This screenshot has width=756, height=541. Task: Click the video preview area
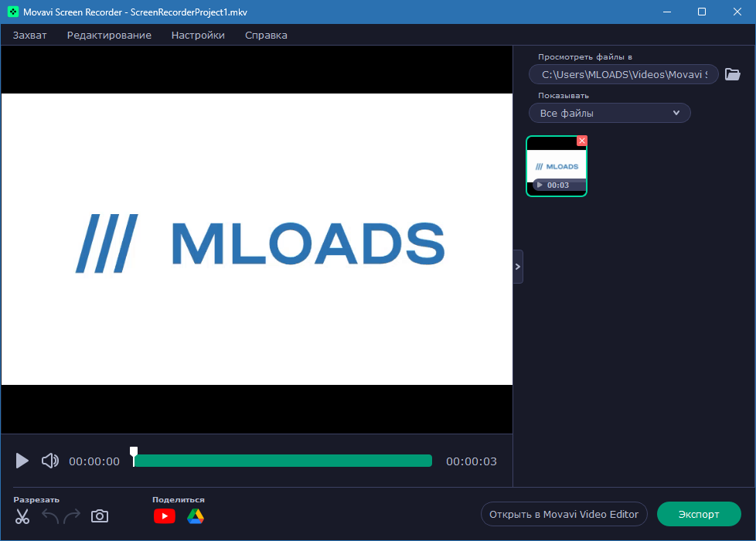pos(257,240)
